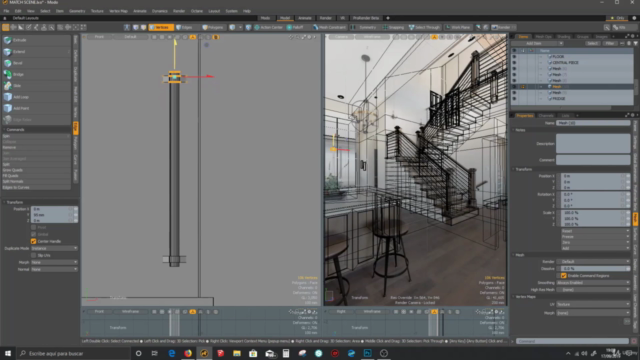Switch to the Shading tab in the items panel
The height and width of the screenshot is (360, 640).
(564, 36)
